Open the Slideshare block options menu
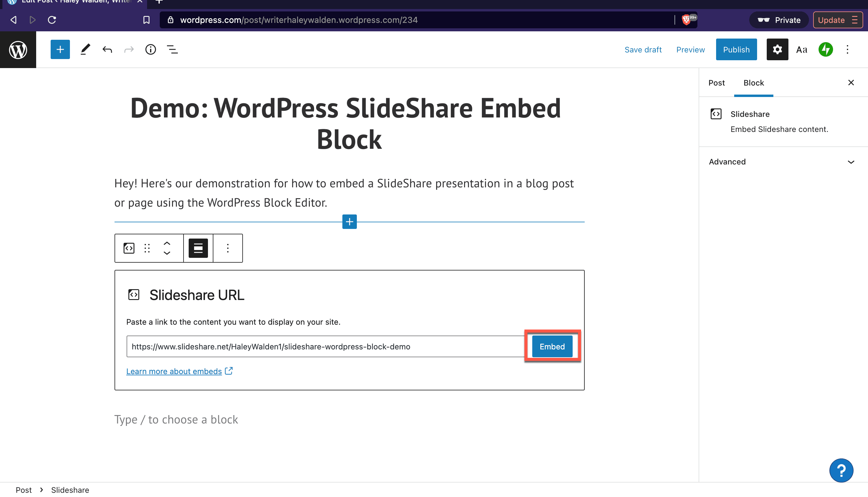The image size is (868, 497). point(228,248)
